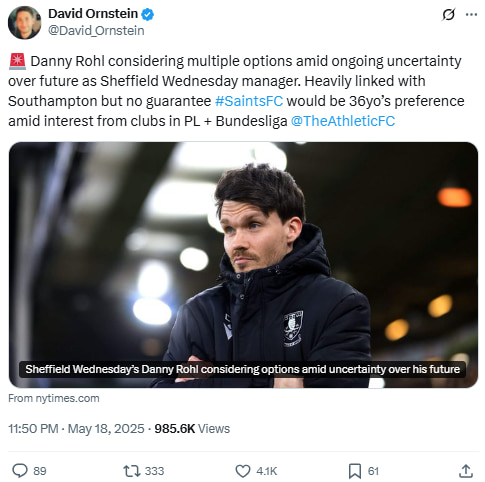Click the 333 repost count
The image size is (485, 482).
[x=154, y=471]
